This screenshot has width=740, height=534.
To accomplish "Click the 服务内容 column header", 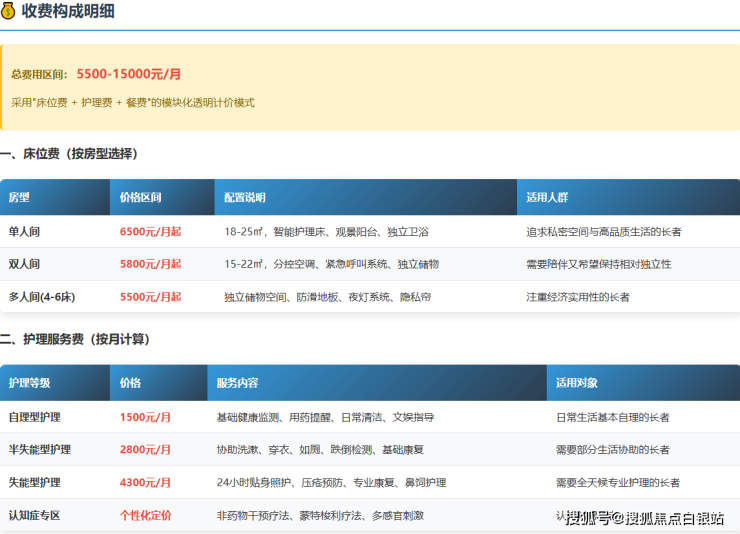I will (237, 383).
